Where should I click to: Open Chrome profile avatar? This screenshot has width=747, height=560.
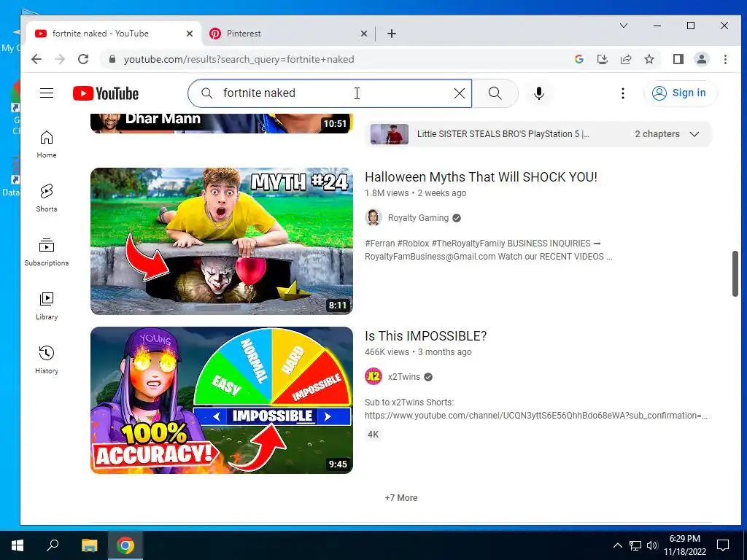(x=702, y=59)
